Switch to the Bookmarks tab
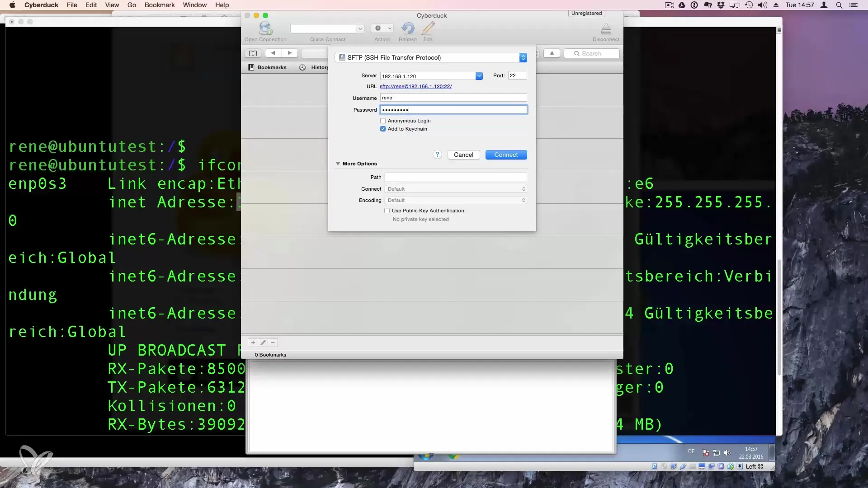 pyautogui.click(x=267, y=67)
